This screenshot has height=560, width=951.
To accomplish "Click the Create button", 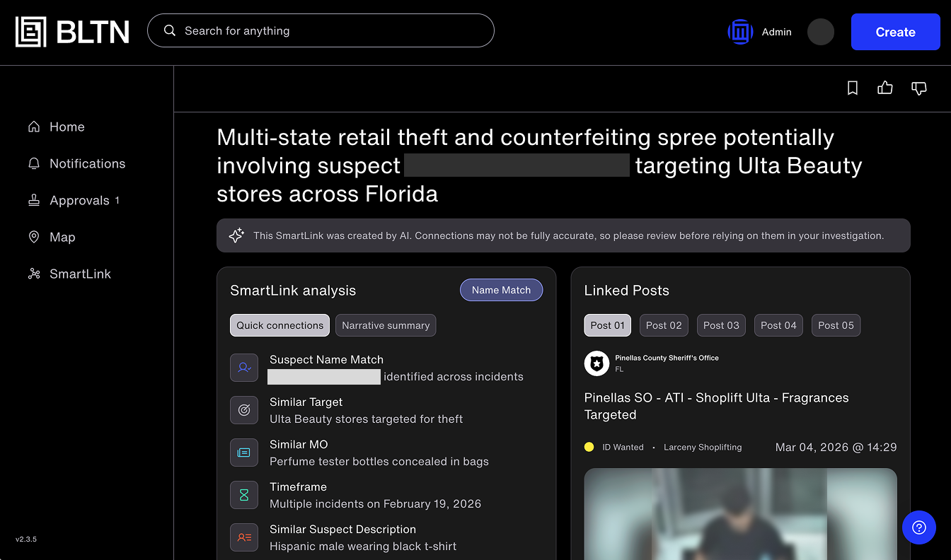I will (895, 32).
